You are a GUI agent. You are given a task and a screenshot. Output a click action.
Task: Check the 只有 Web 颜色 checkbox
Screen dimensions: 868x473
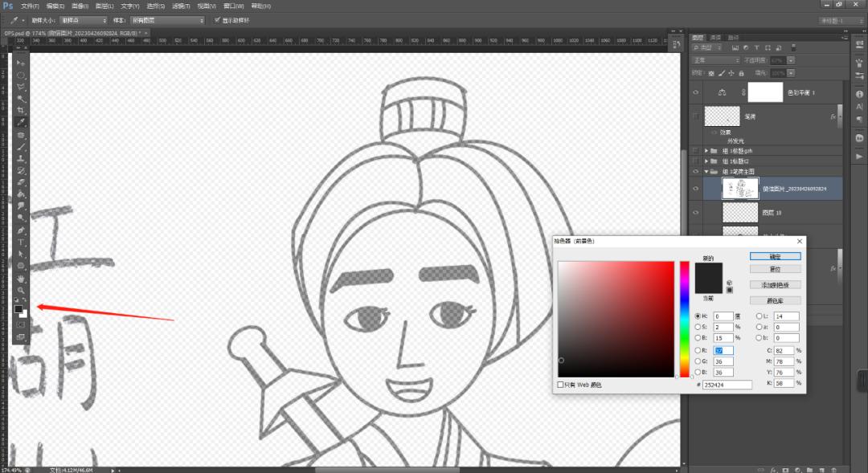pos(560,385)
